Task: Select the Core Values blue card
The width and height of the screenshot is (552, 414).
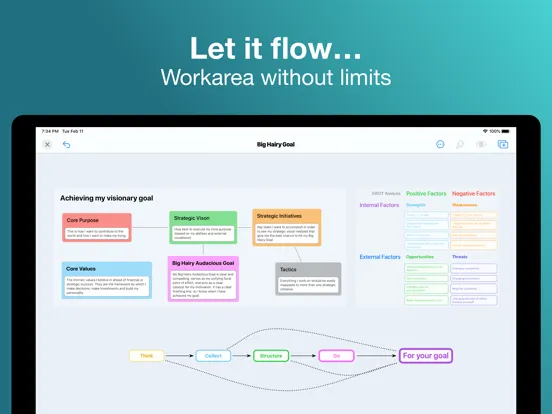Action: click(x=107, y=280)
